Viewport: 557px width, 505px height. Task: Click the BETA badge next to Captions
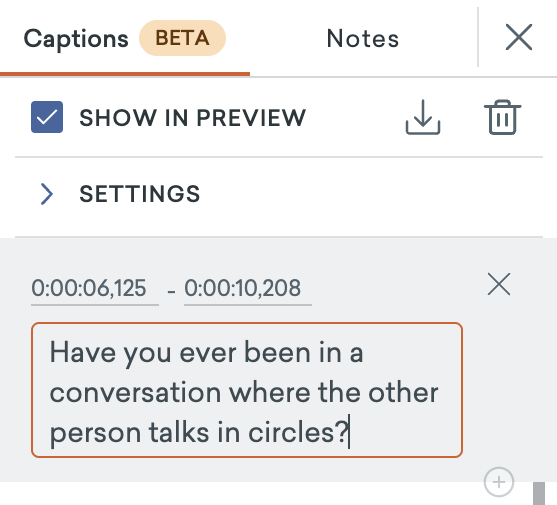click(182, 38)
